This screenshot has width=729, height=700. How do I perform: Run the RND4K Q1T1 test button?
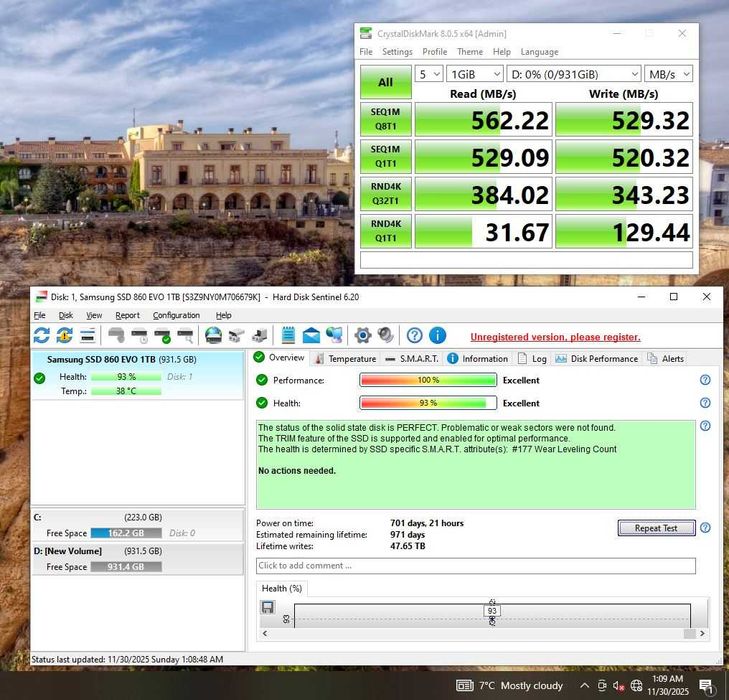pyautogui.click(x=385, y=231)
